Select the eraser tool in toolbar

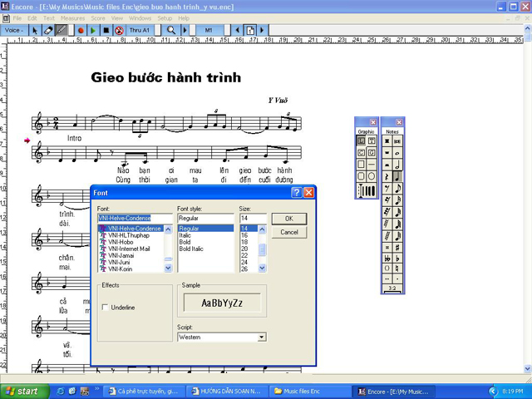(48, 30)
